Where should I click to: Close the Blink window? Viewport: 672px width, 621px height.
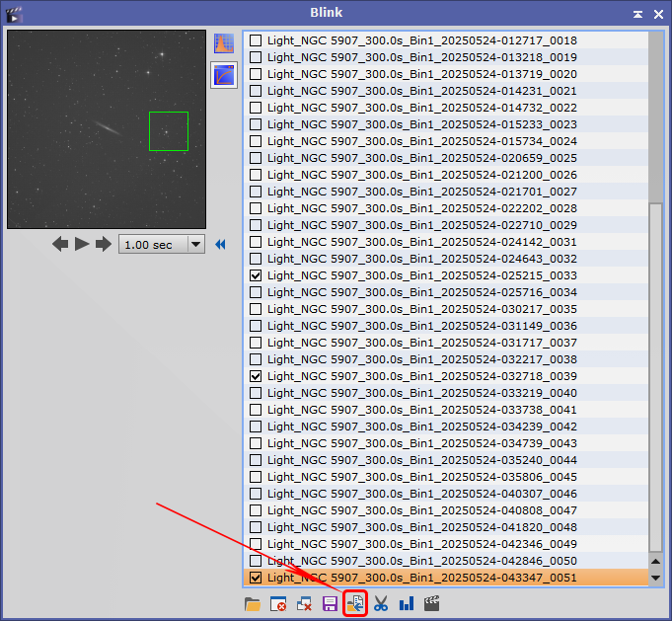click(x=659, y=15)
